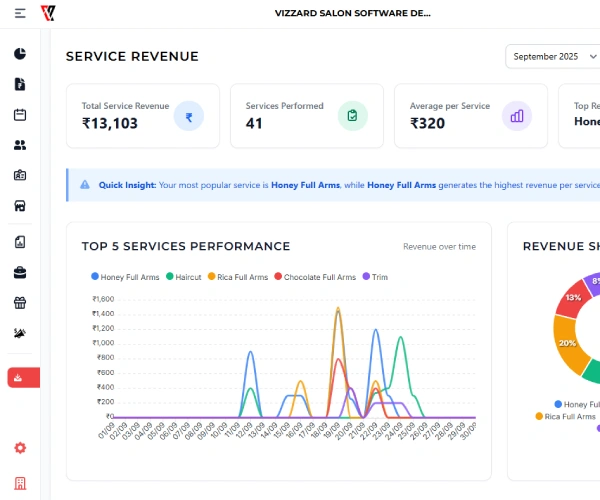Viewport: 600px width, 500px height.
Task: Toggle Haircut series in chart legend
Action: (x=184, y=277)
